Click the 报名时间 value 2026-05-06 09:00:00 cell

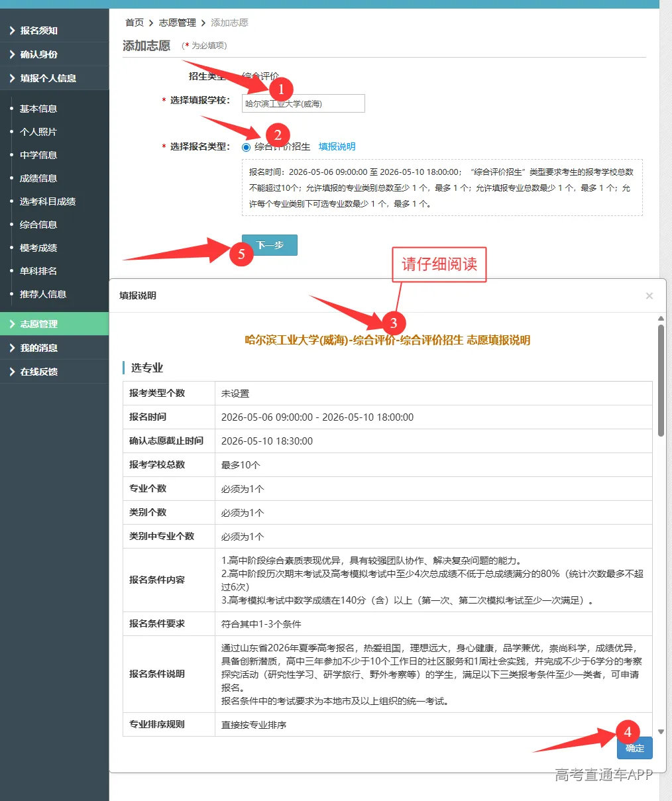(x=433, y=417)
